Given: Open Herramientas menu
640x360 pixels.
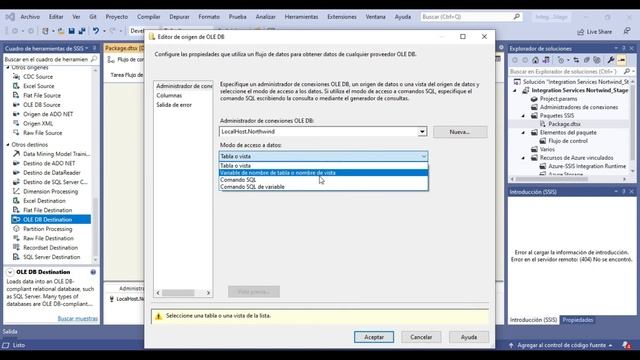Looking at the screenshot, I should point(301,17).
